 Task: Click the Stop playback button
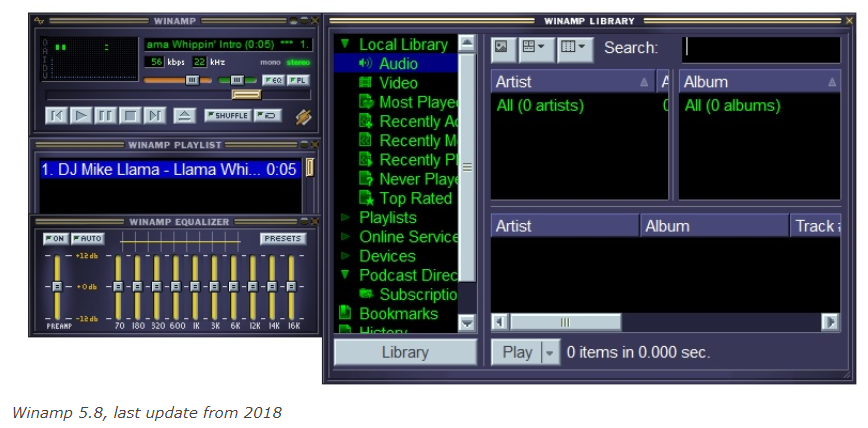(x=130, y=116)
